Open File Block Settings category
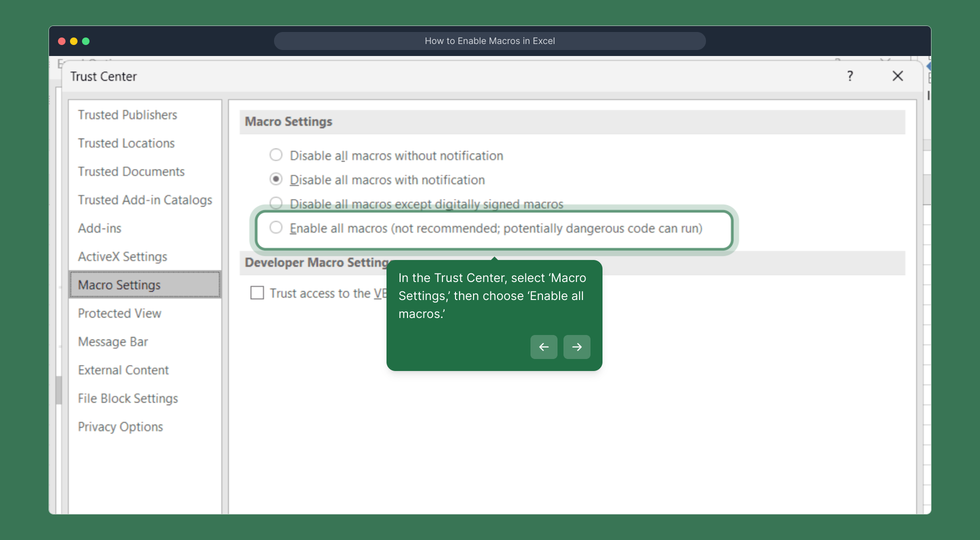 tap(128, 398)
